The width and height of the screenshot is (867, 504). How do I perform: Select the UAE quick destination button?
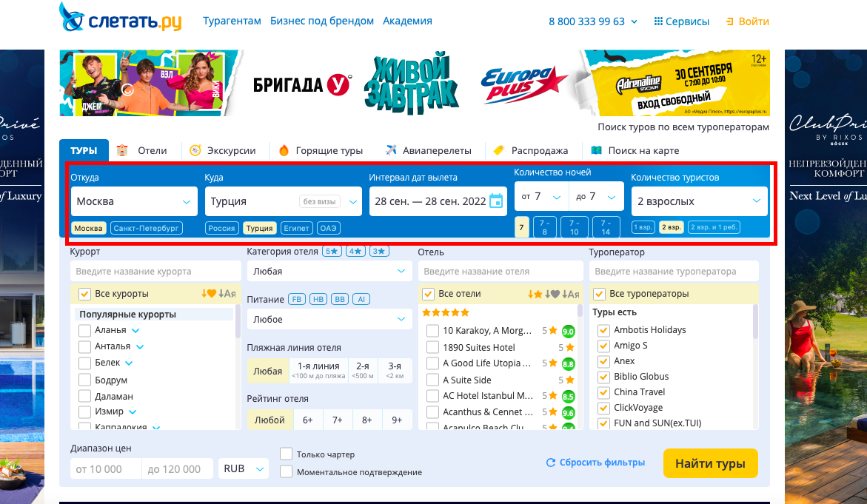328,228
